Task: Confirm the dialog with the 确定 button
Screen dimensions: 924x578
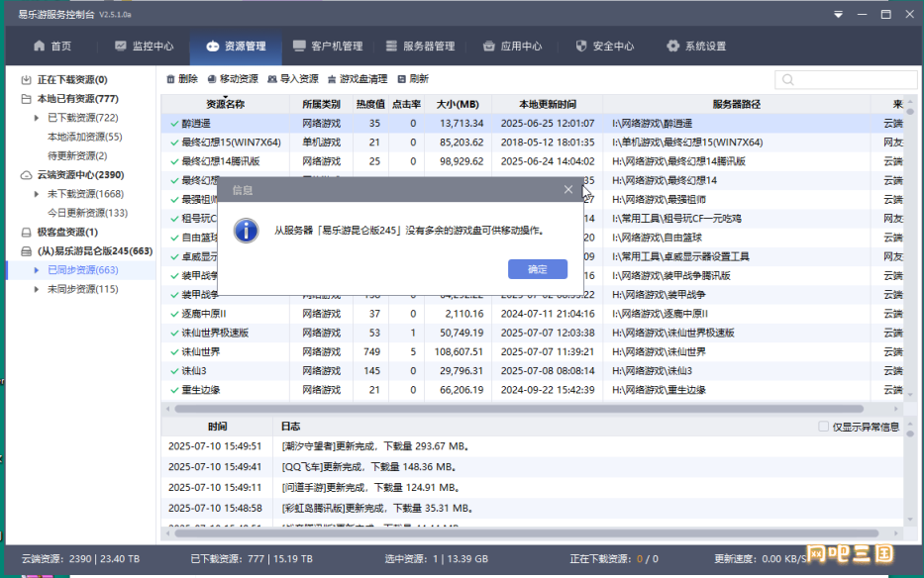Action: [x=538, y=269]
